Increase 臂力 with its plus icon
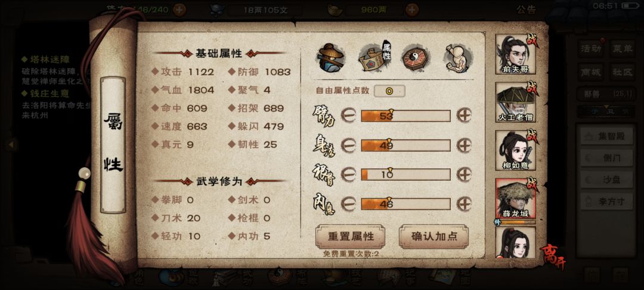This screenshot has width=644, height=290. tap(464, 116)
